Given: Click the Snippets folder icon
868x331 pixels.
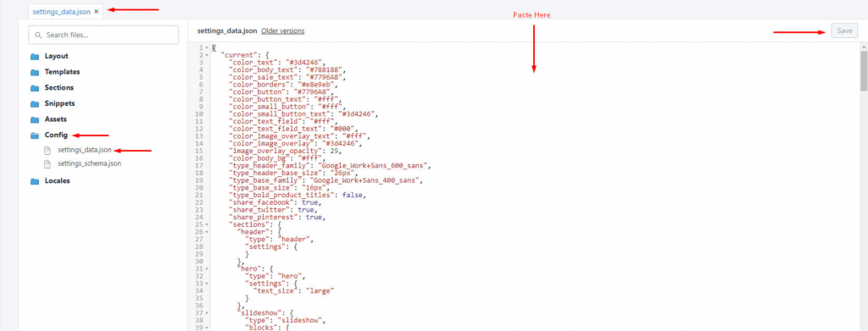Looking at the screenshot, I should 35,103.
